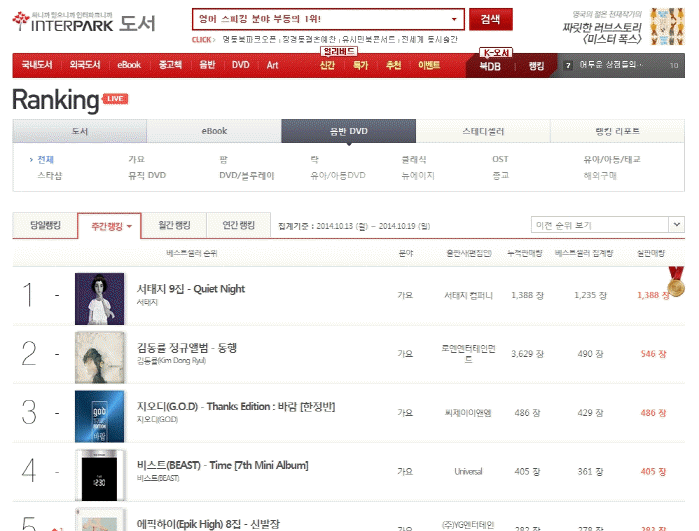Open DVD navigation menu item
The image size is (699, 531).
pyautogui.click(x=240, y=65)
